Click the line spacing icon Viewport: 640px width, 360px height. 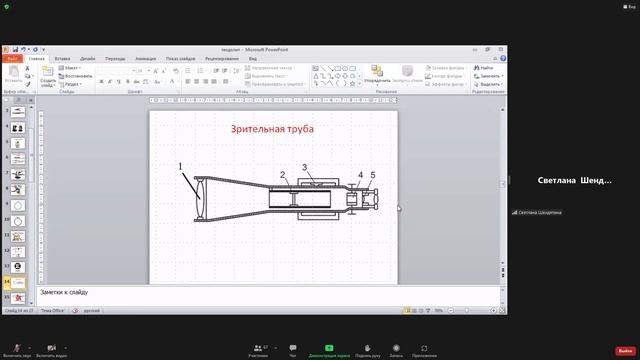click(236, 71)
